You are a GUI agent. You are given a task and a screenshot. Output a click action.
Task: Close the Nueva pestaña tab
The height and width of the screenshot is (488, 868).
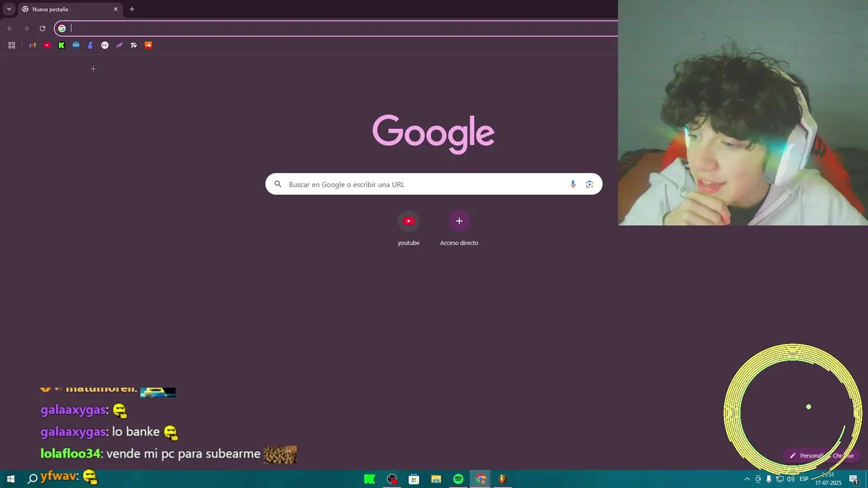coord(115,9)
